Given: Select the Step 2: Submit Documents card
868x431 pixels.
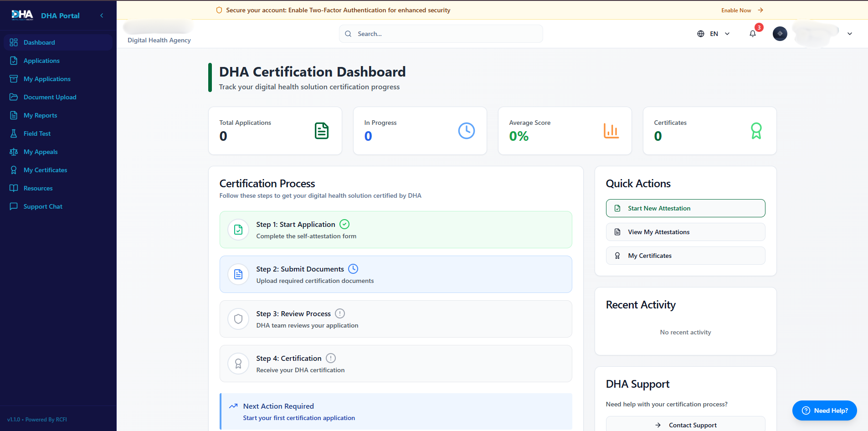Looking at the screenshot, I should pos(395,274).
